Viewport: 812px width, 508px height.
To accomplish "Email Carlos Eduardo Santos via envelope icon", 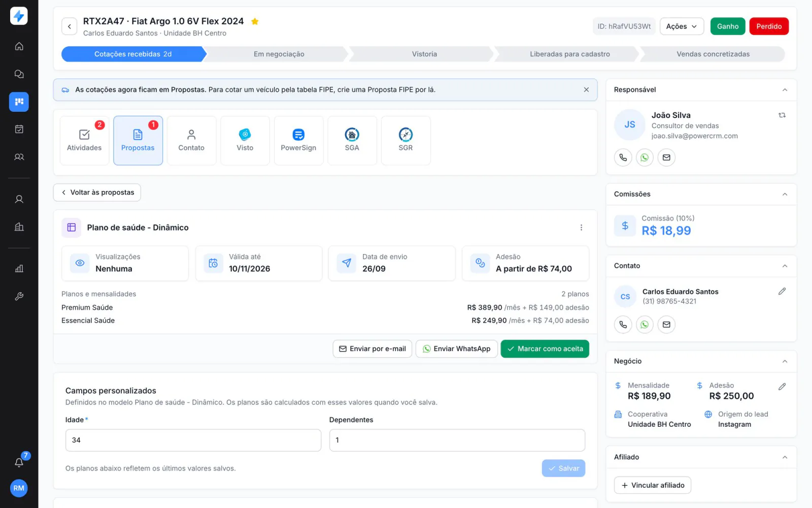I will [666, 325].
